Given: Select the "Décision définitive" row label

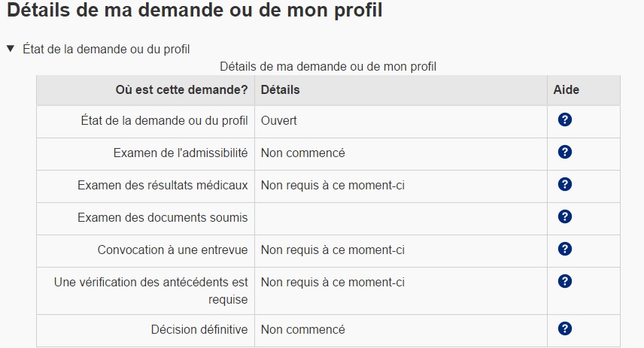Looking at the screenshot, I should [x=199, y=329].
